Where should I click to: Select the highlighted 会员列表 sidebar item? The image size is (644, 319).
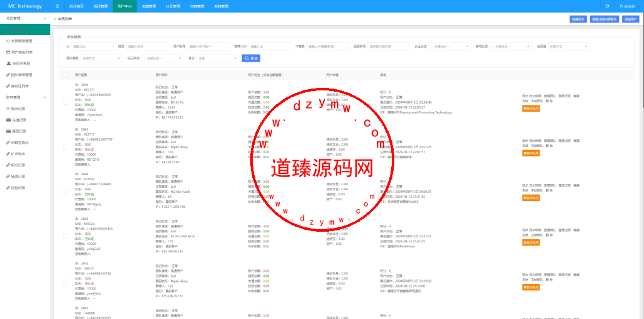click(25, 30)
